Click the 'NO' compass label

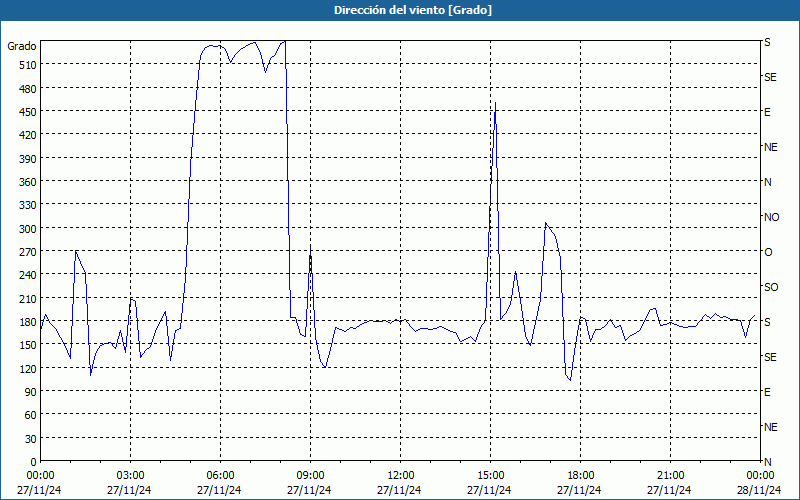pyautogui.click(x=771, y=217)
